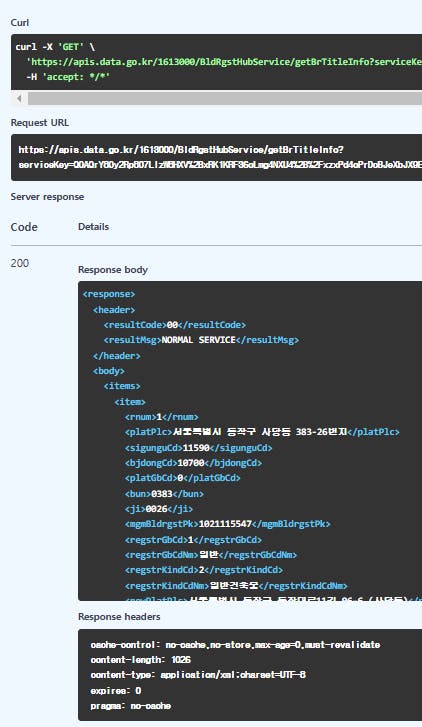Click the getBrTitleInfo URL in the curl block

[x=224, y=62]
